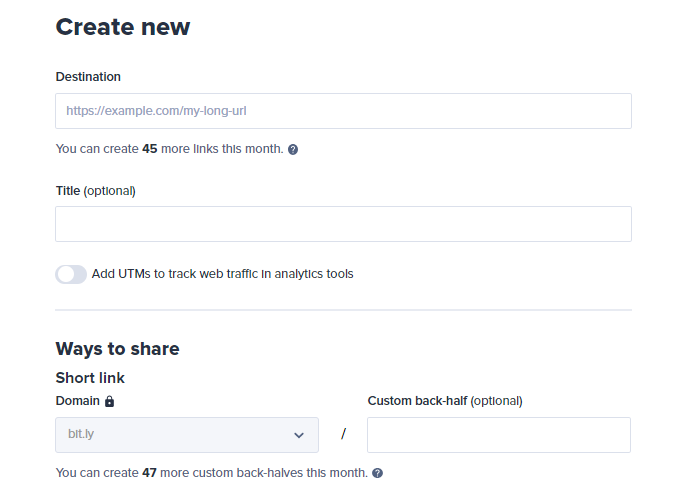Click 'Add UTMs to track web traffic' text
Viewport: 674px width, 503px height.
pyautogui.click(x=222, y=274)
